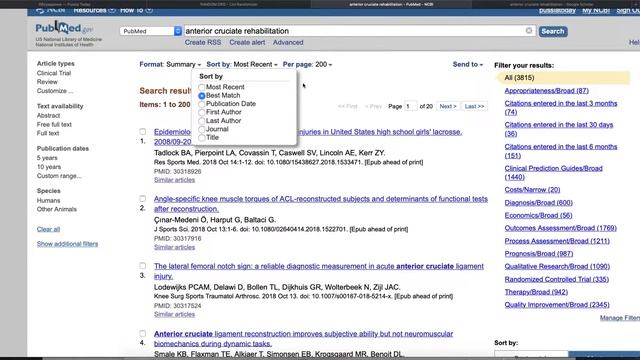640x360 pixels.
Task: Open the Angle-specific knee muscle torques article
Action: (x=321, y=204)
